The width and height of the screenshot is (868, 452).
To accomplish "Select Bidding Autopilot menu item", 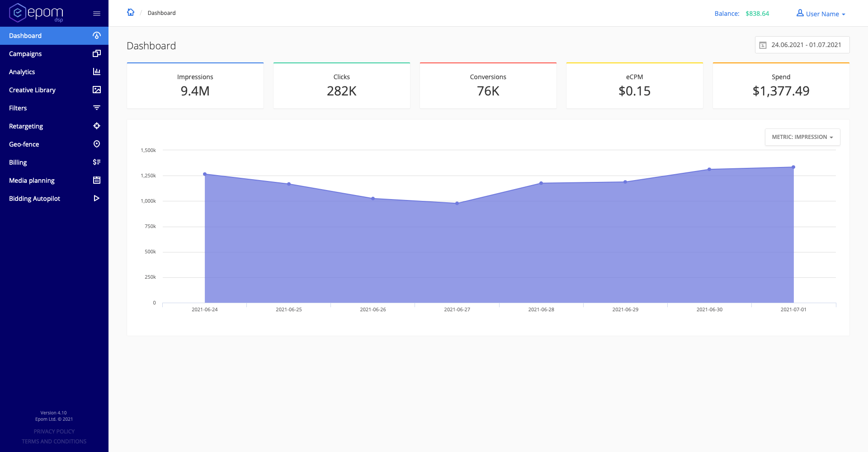I will (x=54, y=199).
